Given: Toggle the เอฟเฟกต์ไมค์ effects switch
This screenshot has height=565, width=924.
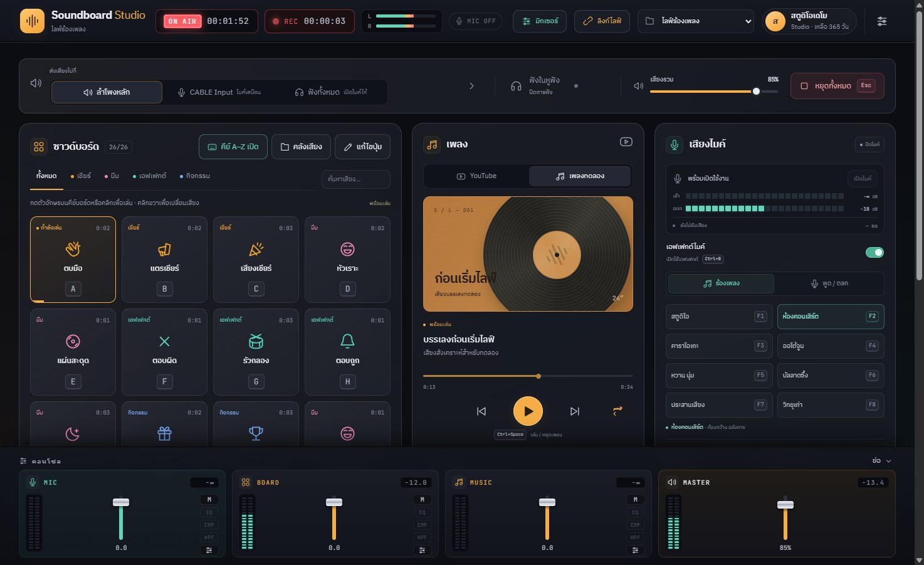Looking at the screenshot, I should click(x=874, y=252).
